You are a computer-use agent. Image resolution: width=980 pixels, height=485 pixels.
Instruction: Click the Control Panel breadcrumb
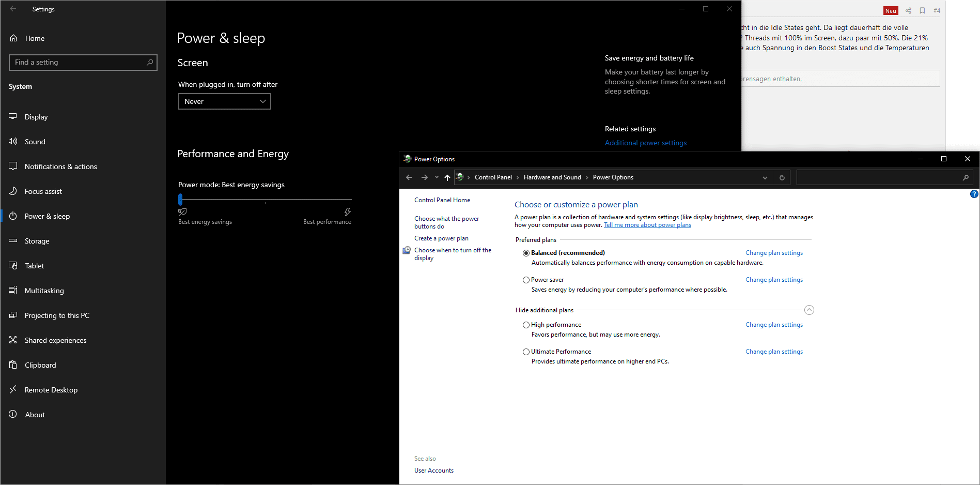tap(493, 177)
